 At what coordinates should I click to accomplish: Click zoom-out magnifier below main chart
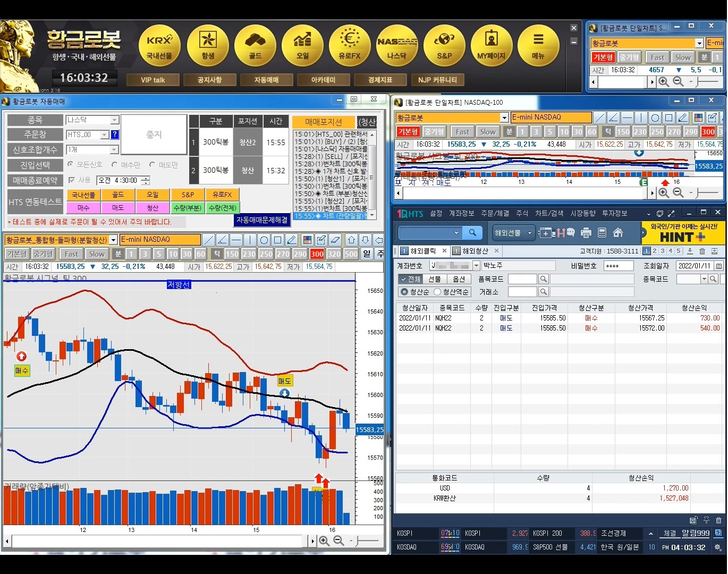pyautogui.click(x=338, y=541)
